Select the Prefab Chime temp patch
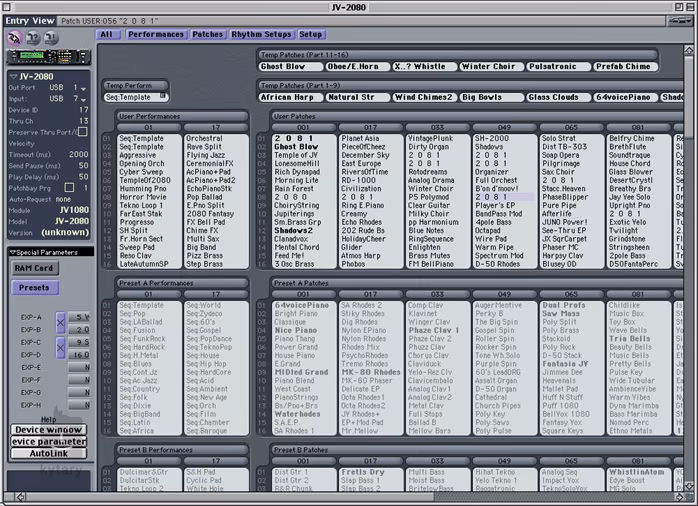 tap(625, 66)
